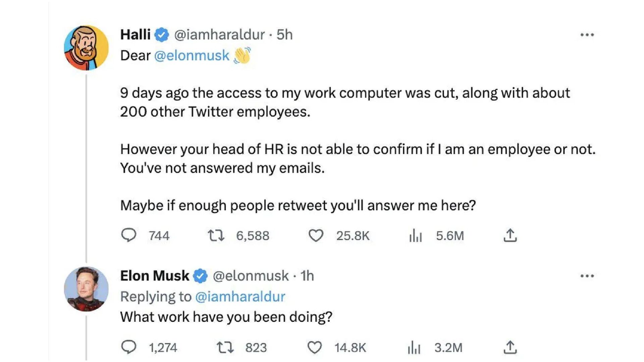Click the Elon Musk display name
Viewport: 644px width, 362px height.
coord(155,276)
